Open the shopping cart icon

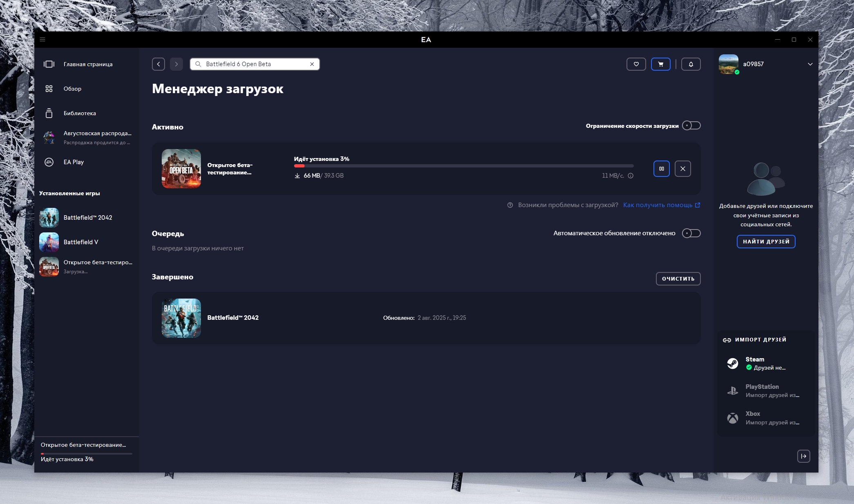tap(660, 64)
